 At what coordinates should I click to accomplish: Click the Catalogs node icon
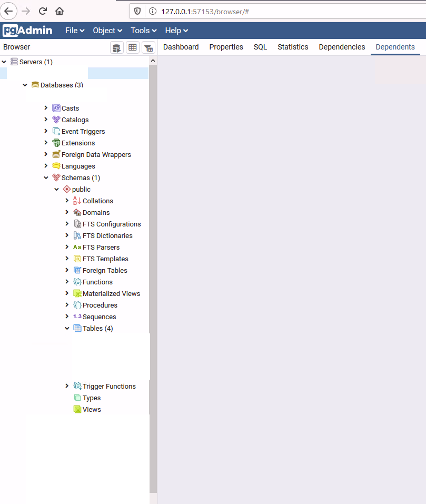56,120
